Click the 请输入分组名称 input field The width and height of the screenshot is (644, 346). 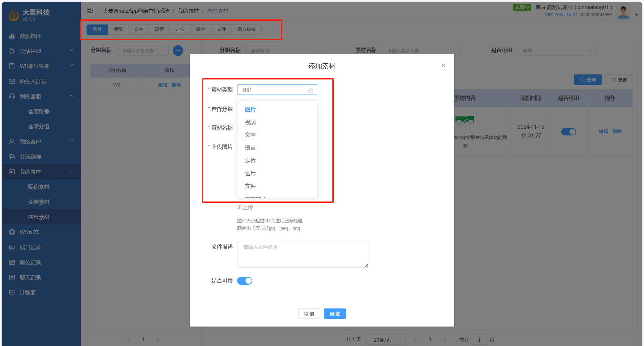click(142, 51)
